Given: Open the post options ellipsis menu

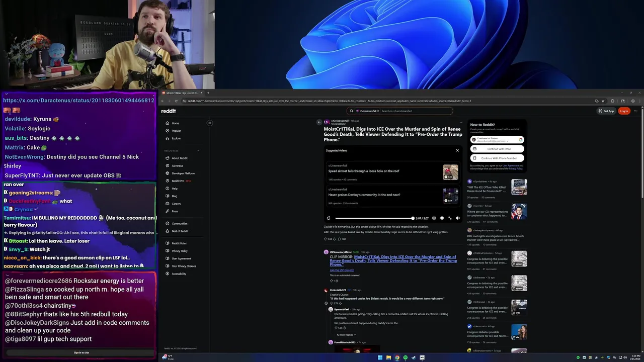Looking at the screenshot, I should [x=460, y=122].
